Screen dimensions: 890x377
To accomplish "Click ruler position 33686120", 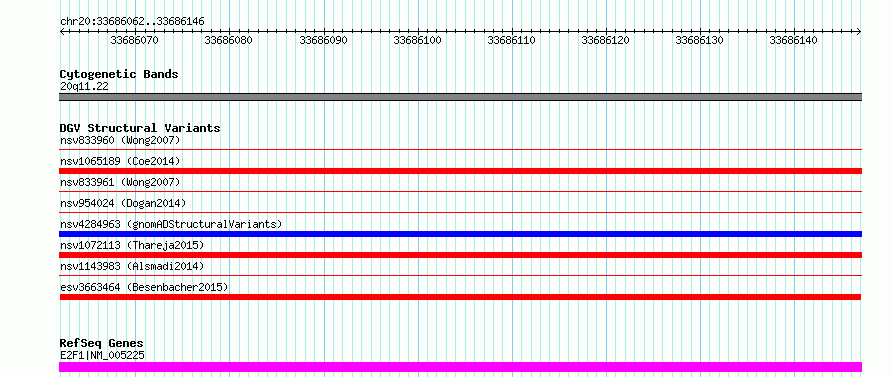I will [606, 40].
